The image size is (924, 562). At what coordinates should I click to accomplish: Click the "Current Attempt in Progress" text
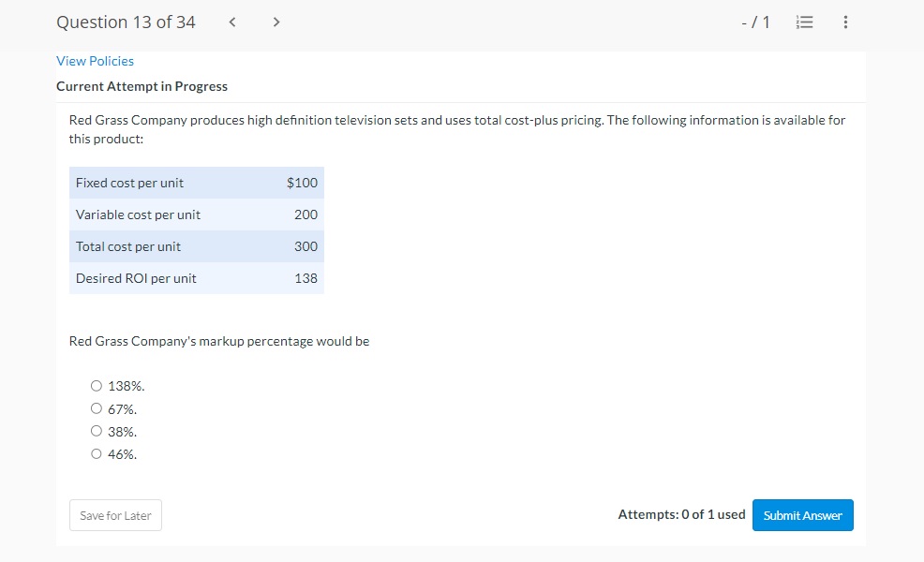pos(142,86)
